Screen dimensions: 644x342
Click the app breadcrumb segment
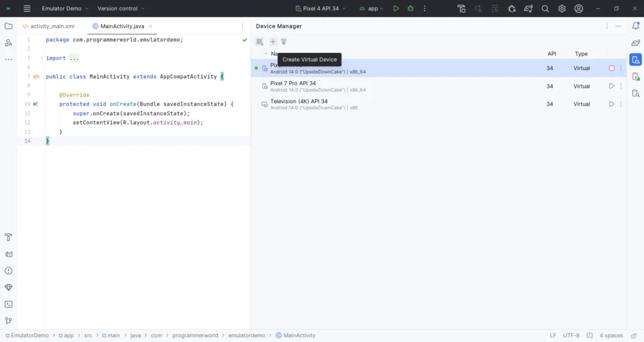pyautogui.click(x=66, y=336)
